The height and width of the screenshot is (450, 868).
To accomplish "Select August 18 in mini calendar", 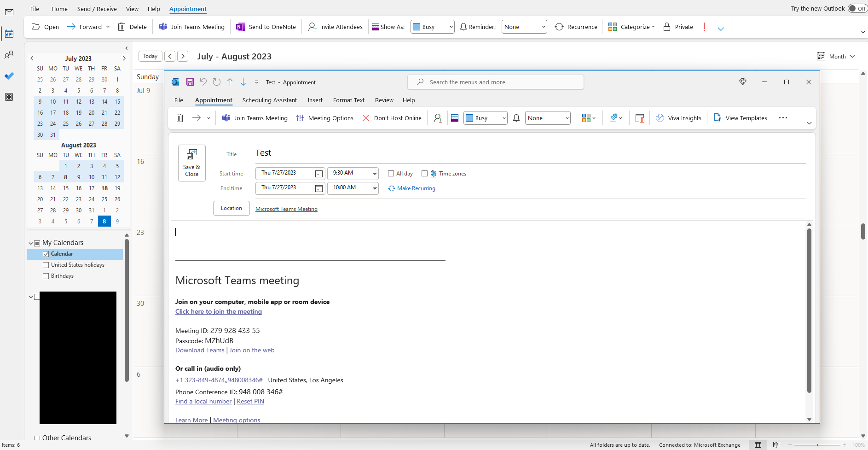I will tap(104, 188).
